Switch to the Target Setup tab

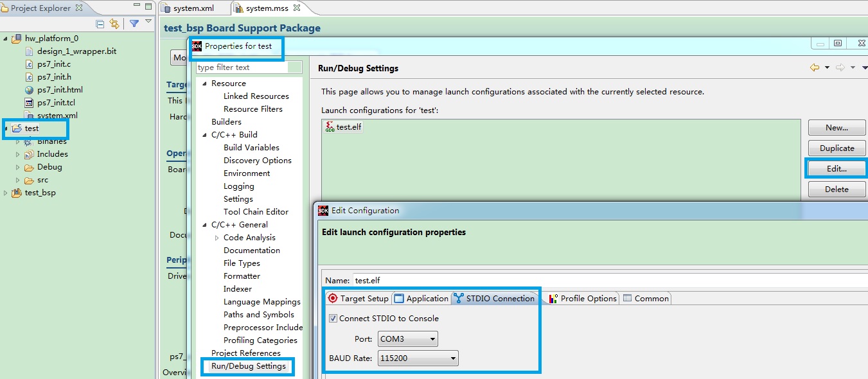(x=358, y=298)
